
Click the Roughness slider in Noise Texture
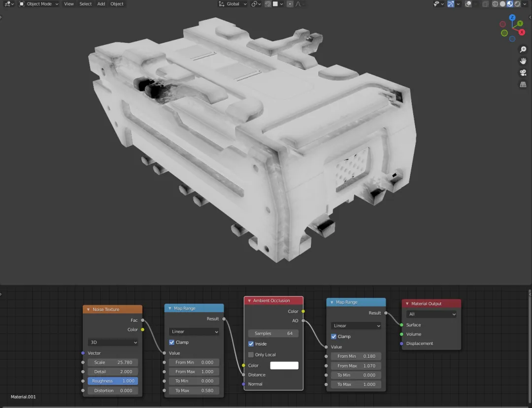pyautogui.click(x=113, y=381)
